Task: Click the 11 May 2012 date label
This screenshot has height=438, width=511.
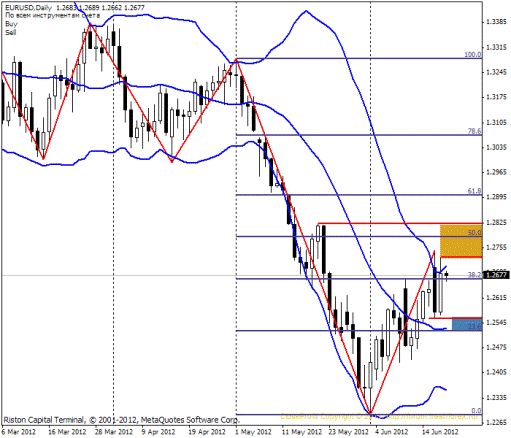Action: (x=302, y=432)
